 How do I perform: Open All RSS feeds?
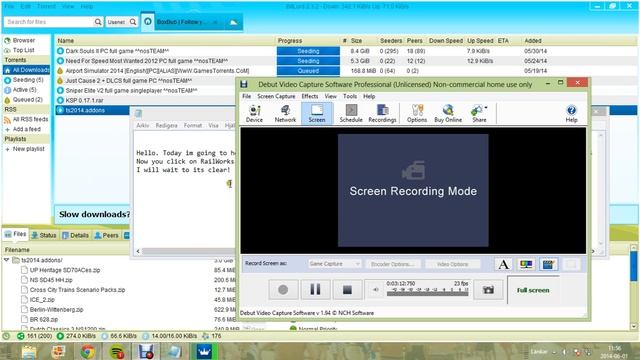point(30,119)
